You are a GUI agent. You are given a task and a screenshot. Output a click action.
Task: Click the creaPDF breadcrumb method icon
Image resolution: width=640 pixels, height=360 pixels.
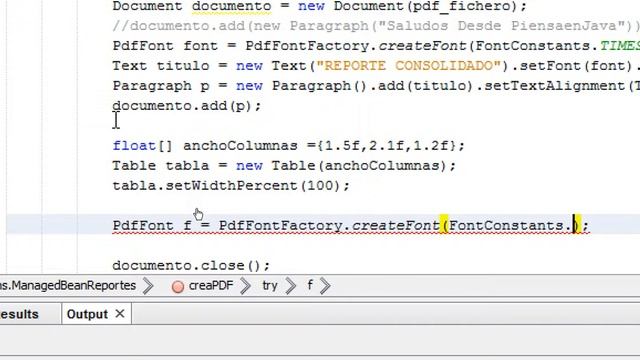(178, 287)
